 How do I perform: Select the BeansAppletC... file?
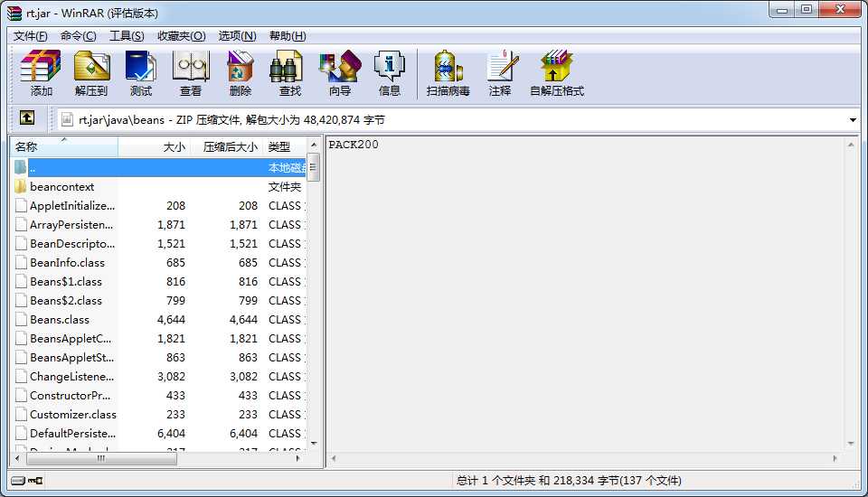159,338
